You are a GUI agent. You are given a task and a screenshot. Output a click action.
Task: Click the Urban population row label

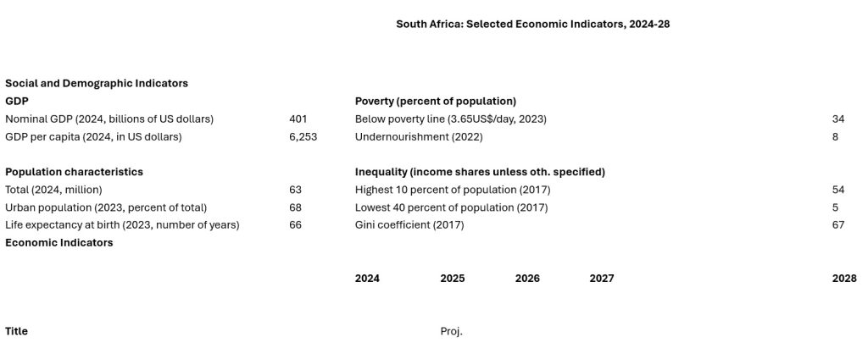(106, 207)
